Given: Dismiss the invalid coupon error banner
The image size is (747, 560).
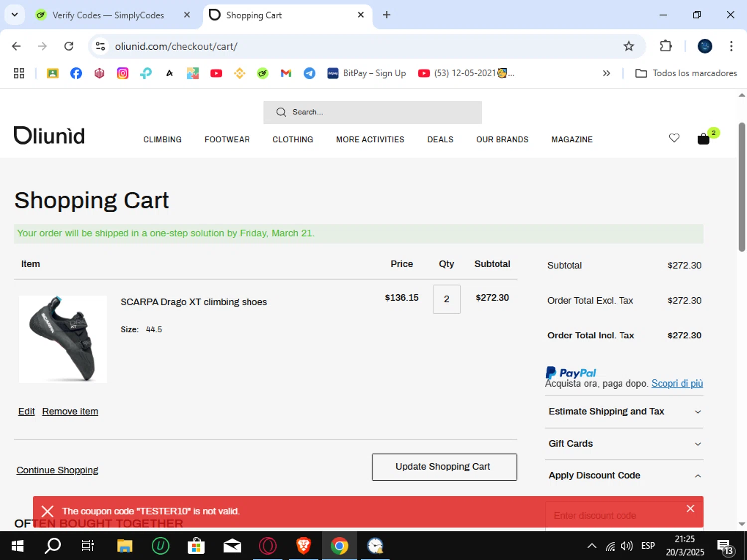Looking at the screenshot, I should point(690,509).
